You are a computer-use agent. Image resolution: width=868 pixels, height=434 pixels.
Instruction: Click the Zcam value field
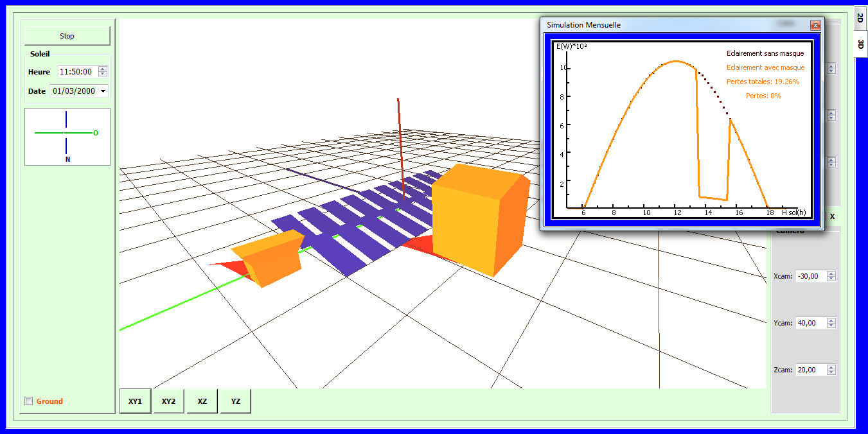click(811, 370)
